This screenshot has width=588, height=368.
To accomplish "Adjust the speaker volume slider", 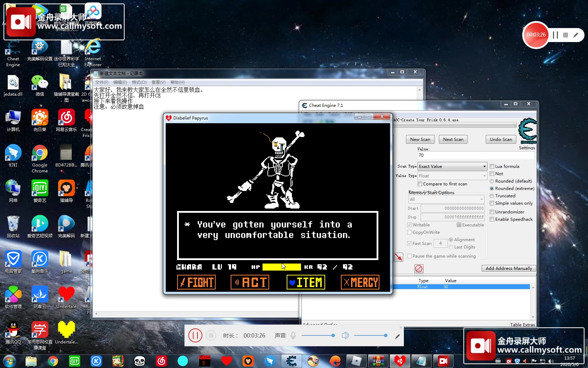I will [371, 335].
